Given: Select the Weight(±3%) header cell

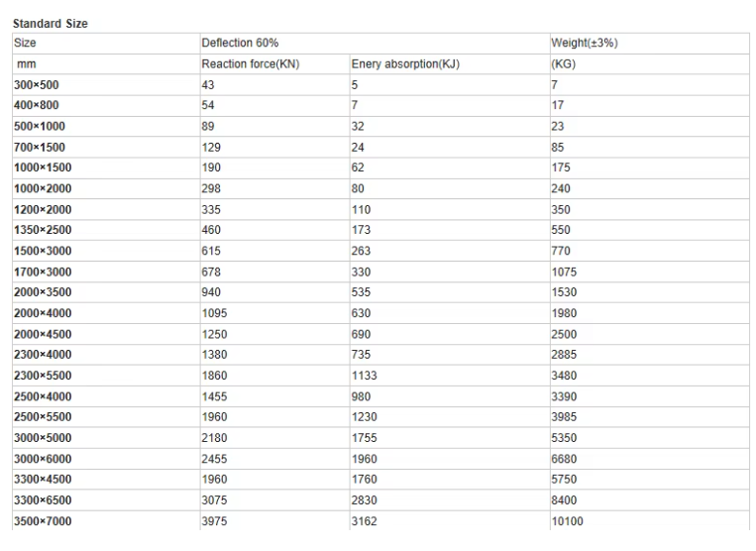Looking at the screenshot, I should [649, 44].
